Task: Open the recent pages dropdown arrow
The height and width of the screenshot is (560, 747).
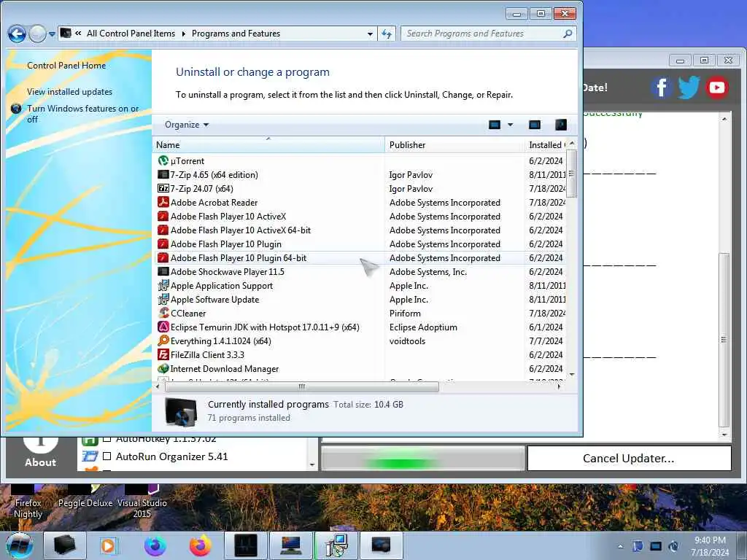Action: tap(52, 34)
